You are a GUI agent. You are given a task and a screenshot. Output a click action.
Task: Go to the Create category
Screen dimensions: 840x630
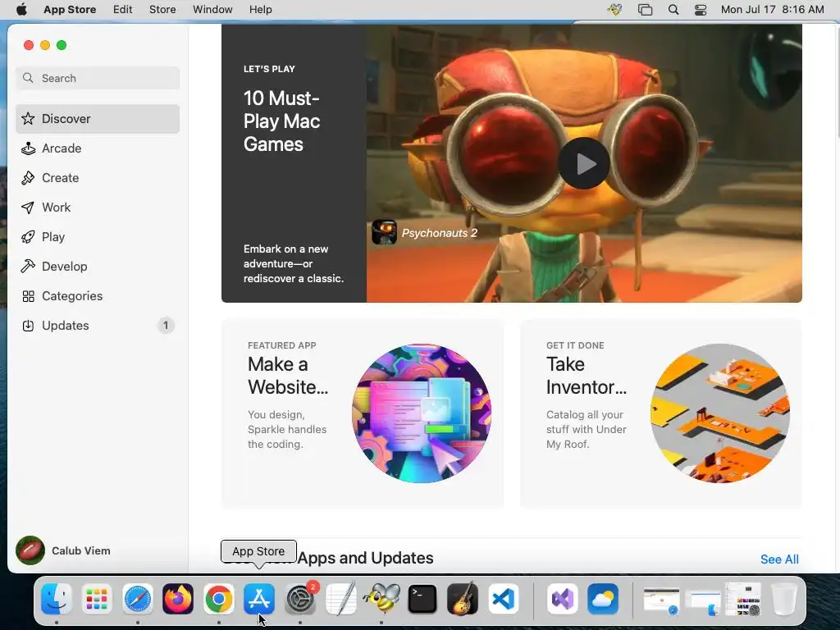[98, 178]
